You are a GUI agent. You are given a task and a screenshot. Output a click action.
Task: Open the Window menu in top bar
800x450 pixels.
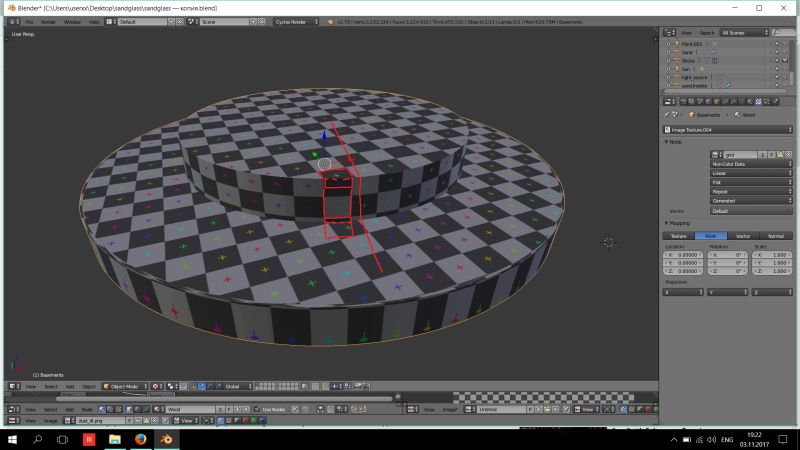click(x=72, y=22)
